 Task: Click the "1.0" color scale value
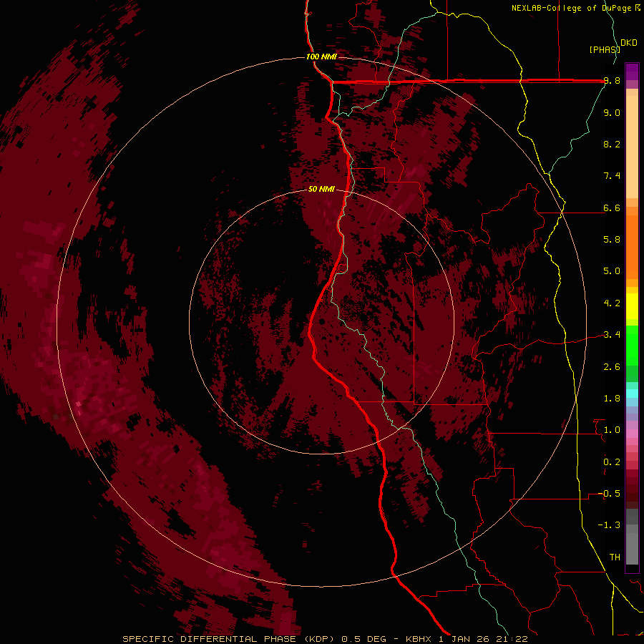[x=612, y=430]
